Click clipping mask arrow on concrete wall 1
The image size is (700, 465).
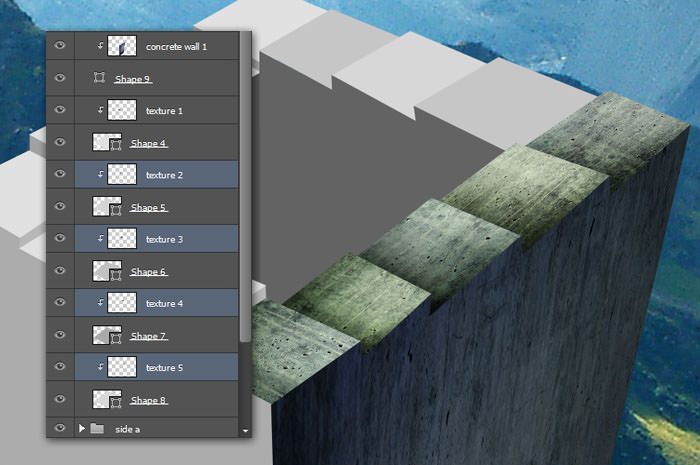[100, 45]
